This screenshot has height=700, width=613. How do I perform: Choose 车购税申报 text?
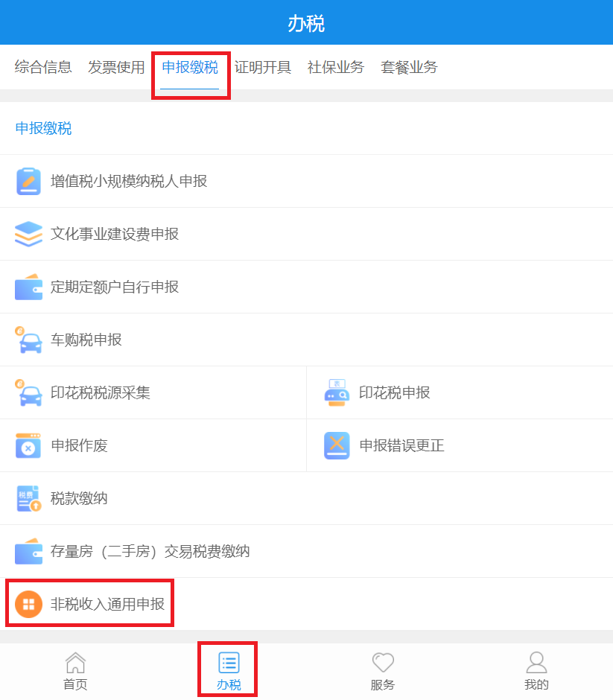point(86,340)
